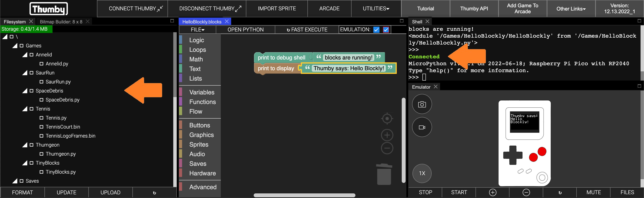The image size is (644, 198).
Task: Start emulator video recording
Action: (x=422, y=127)
